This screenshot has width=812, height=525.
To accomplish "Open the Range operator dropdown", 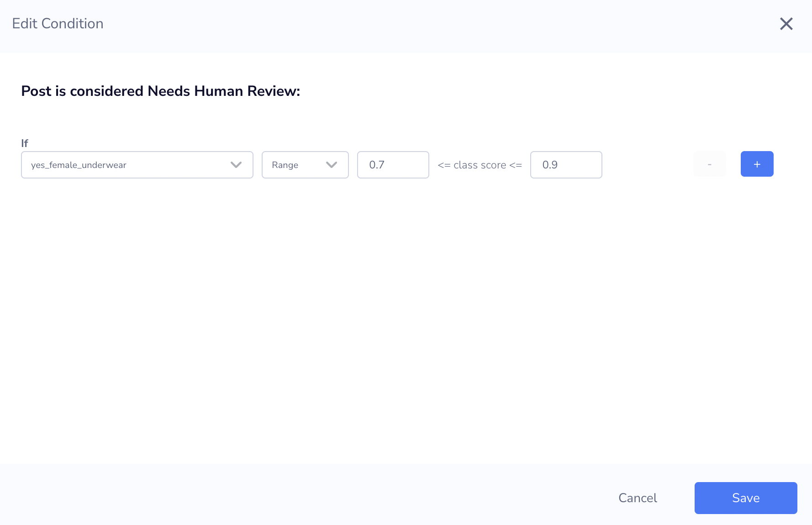I will 305,165.
